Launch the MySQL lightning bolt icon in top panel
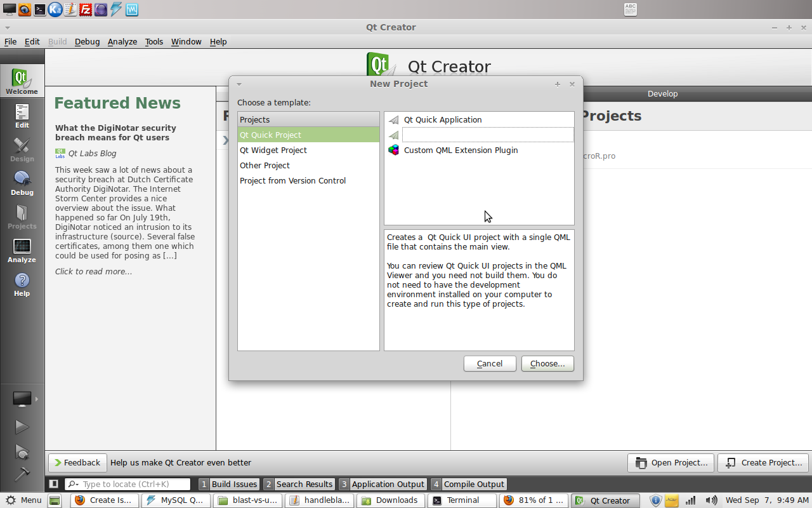This screenshot has width=812, height=508. (x=116, y=9)
